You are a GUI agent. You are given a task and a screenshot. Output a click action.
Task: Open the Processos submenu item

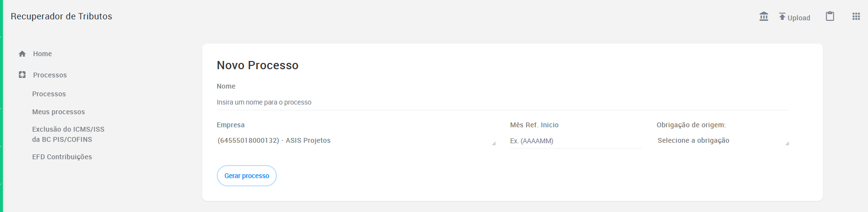[49, 94]
